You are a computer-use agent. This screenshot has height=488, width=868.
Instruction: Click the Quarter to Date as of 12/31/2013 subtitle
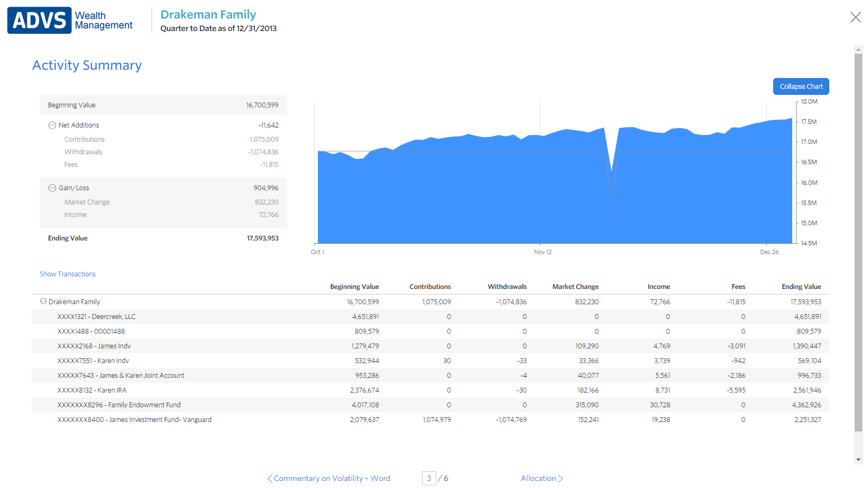(219, 28)
